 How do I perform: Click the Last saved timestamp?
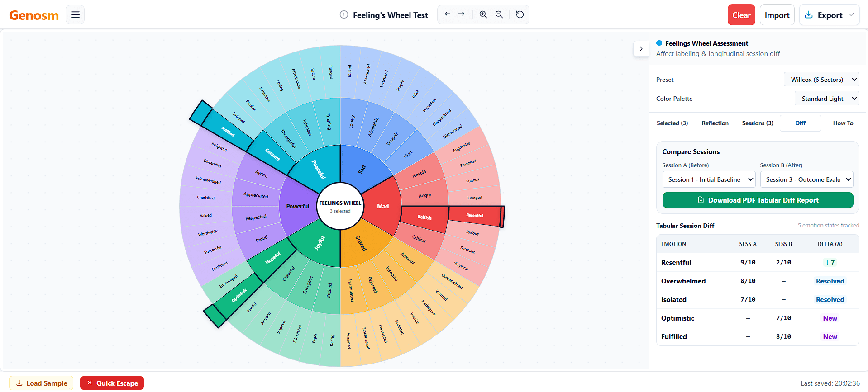830,383
